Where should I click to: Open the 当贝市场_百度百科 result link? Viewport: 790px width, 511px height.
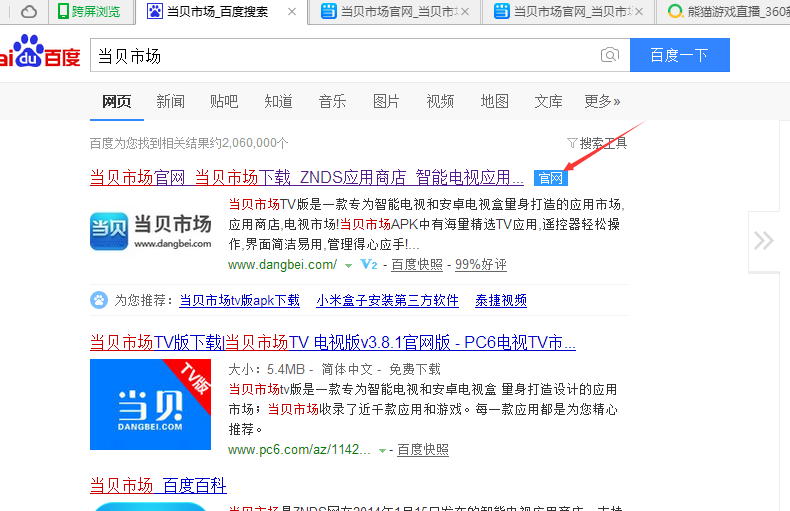click(158, 486)
